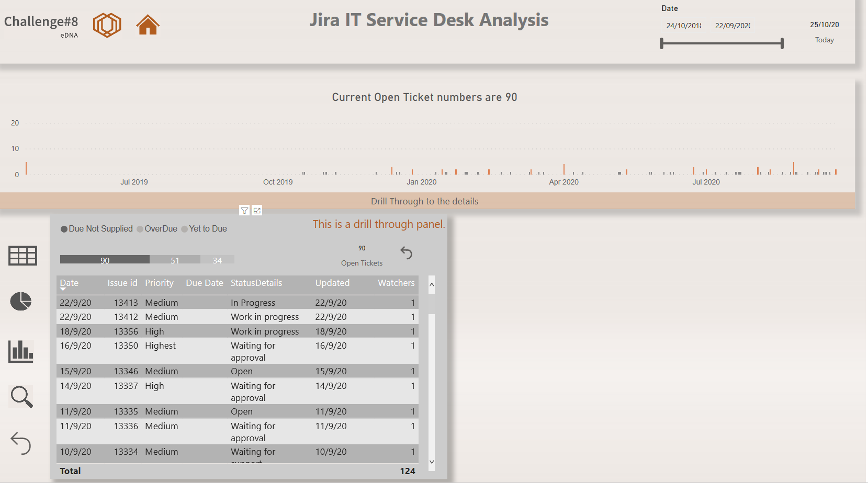Edit the start date field 24/10/2018
Screen dimensions: 868x483
tap(684, 26)
